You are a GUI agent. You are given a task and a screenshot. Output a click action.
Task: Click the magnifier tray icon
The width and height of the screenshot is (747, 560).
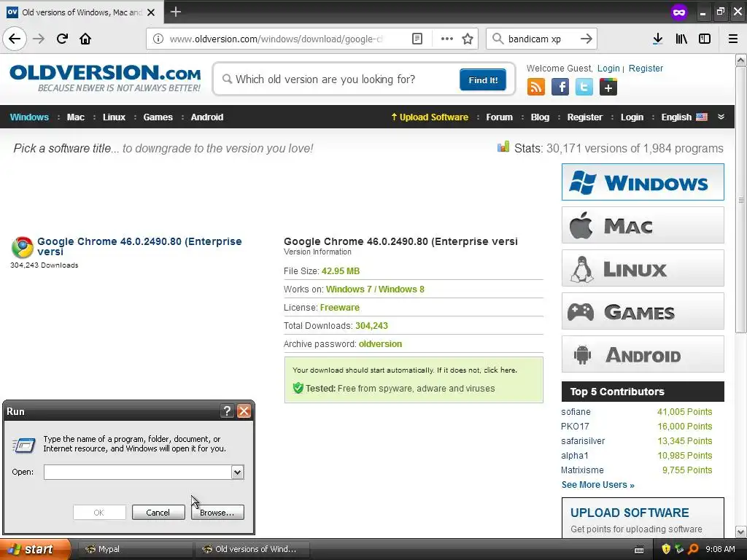tap(693, 549)
